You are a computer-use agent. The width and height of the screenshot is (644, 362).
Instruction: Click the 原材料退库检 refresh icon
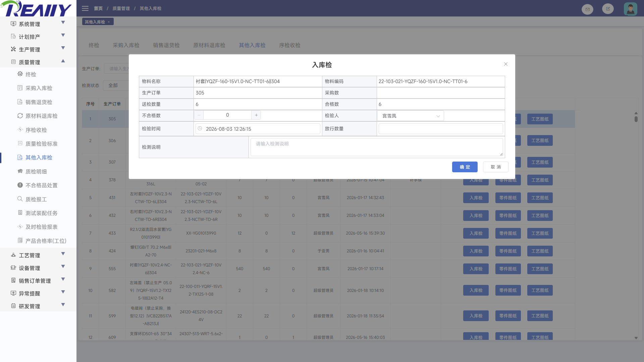(x=20, y=116)
